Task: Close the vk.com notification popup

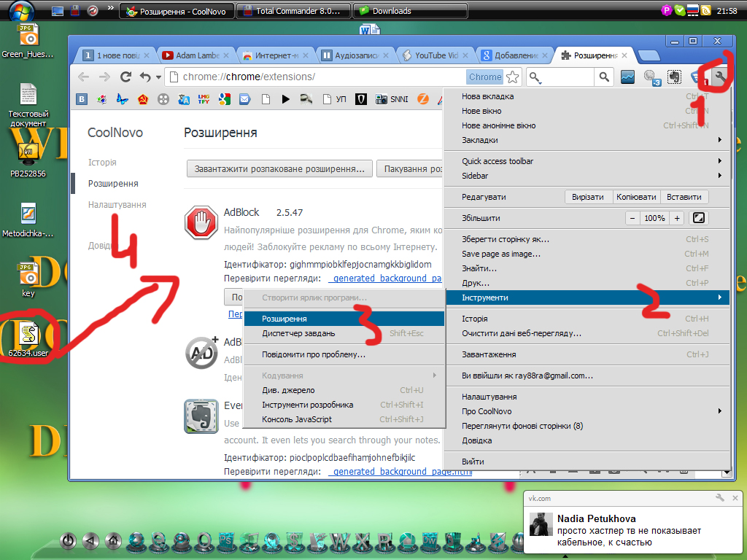Action: point(735,497)
